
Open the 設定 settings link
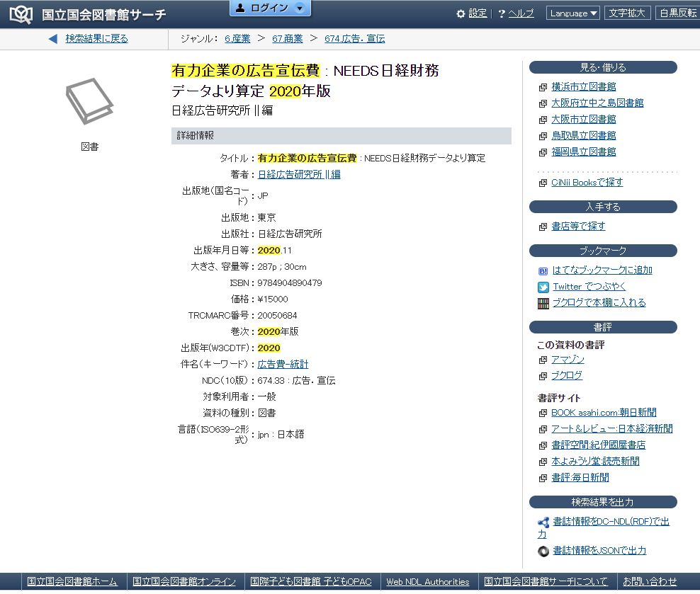coord(478,14)
